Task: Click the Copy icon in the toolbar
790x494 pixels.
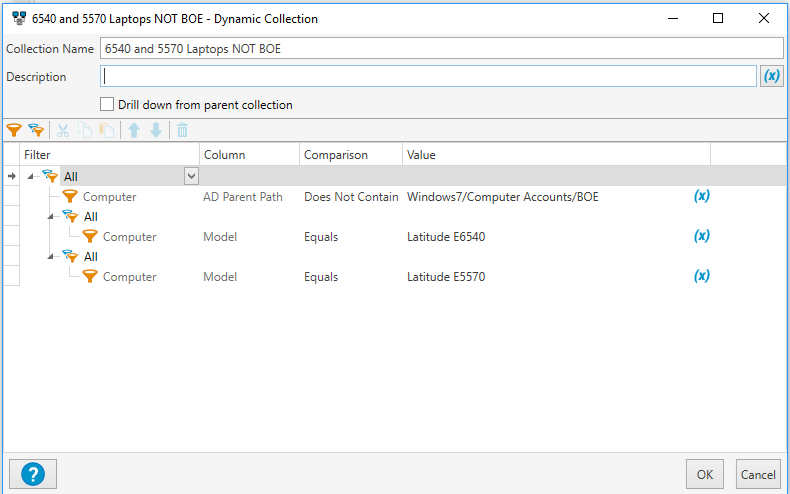Action: (85, 130)
